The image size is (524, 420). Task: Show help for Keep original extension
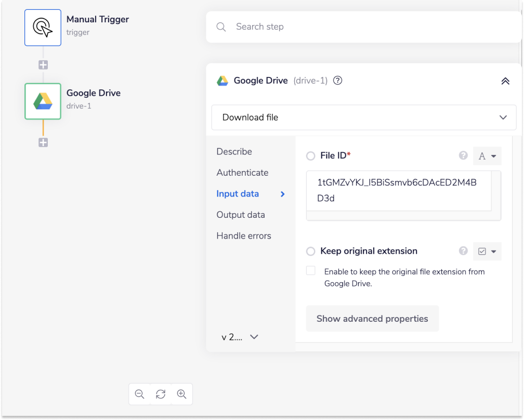click(x=463, y=251)
